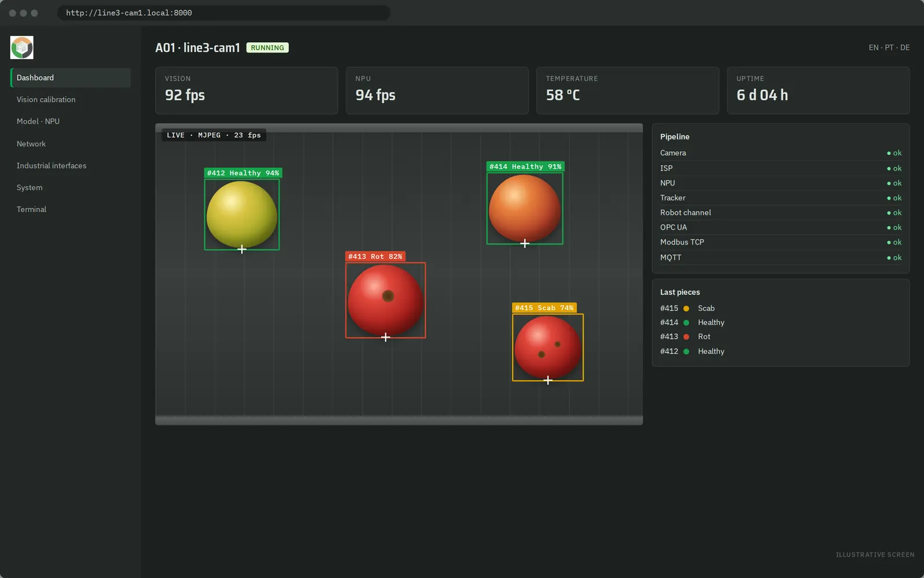Click the MQTT pipeline row
The height and width of the screenshot is (578, 924).
coord(781,257)
